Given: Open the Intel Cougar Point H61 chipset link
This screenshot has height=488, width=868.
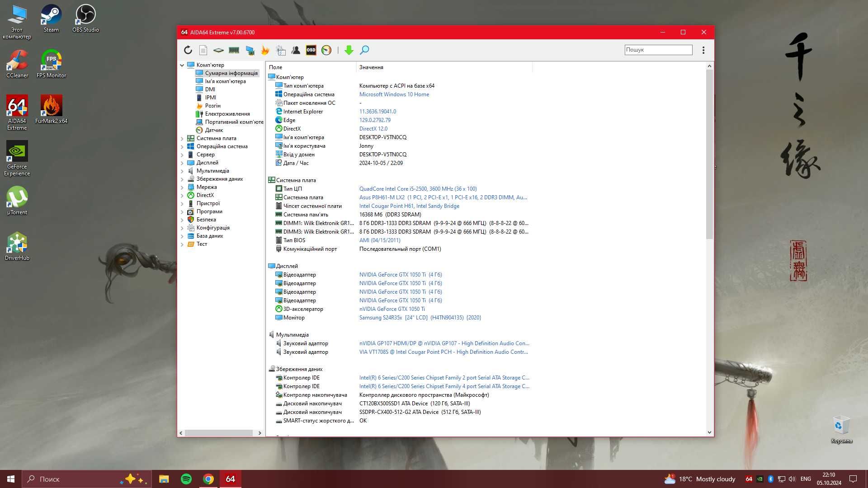Looking at the screenshot, I should click(409, 206).
